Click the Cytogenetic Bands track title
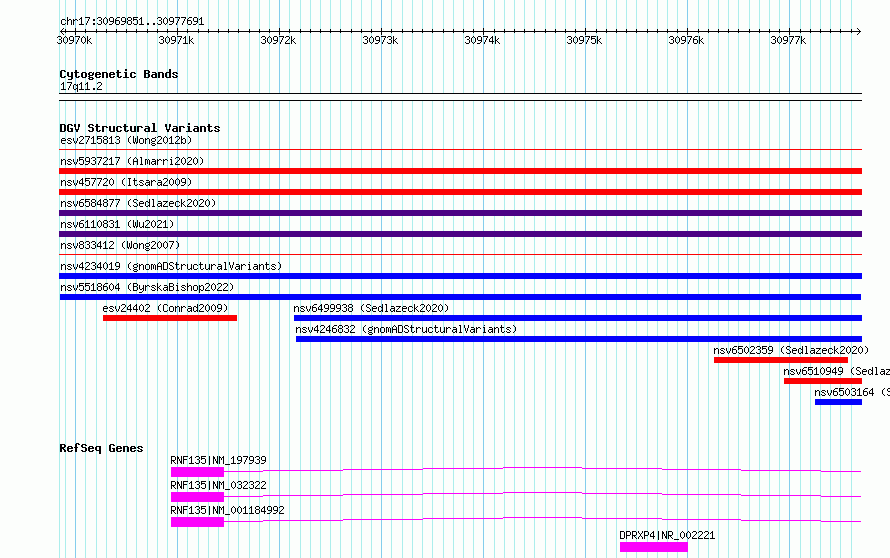Screen dimensions: 890x558 [x=119, y=74]
